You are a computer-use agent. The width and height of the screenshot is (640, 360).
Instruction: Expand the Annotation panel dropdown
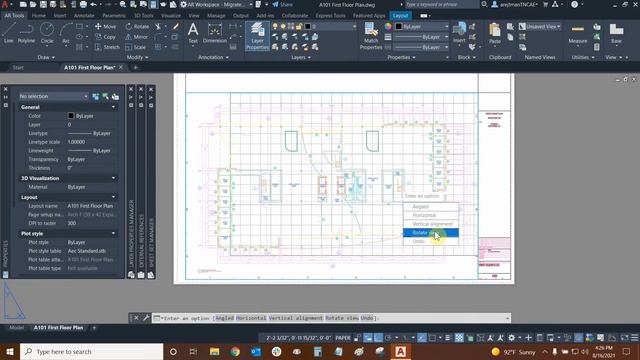213,58
